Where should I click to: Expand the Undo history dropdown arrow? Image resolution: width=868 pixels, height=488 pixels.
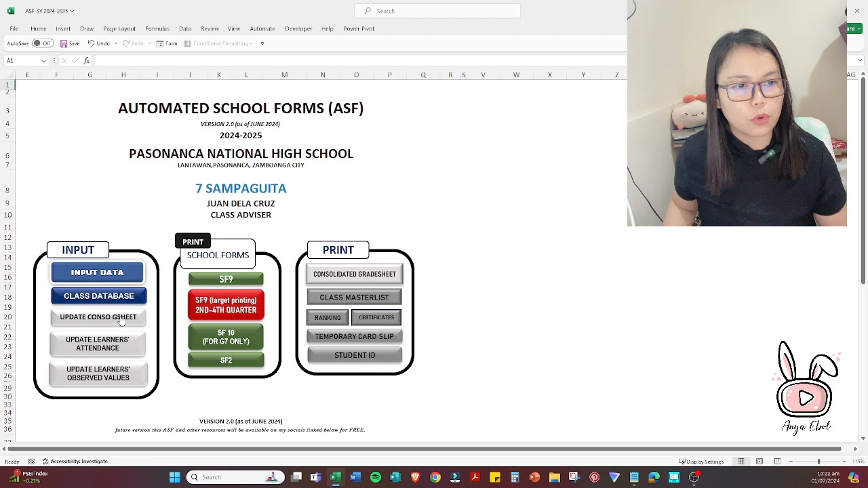point(116,43)
